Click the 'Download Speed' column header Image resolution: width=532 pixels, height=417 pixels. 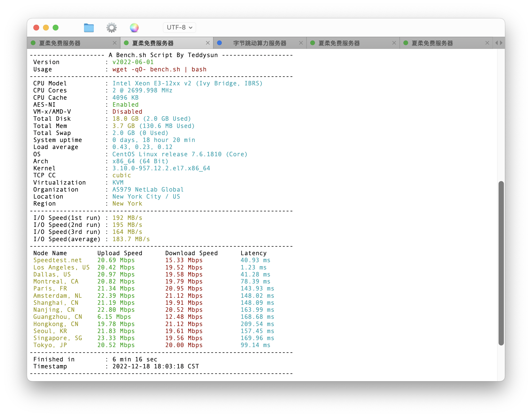coord(191,253)
